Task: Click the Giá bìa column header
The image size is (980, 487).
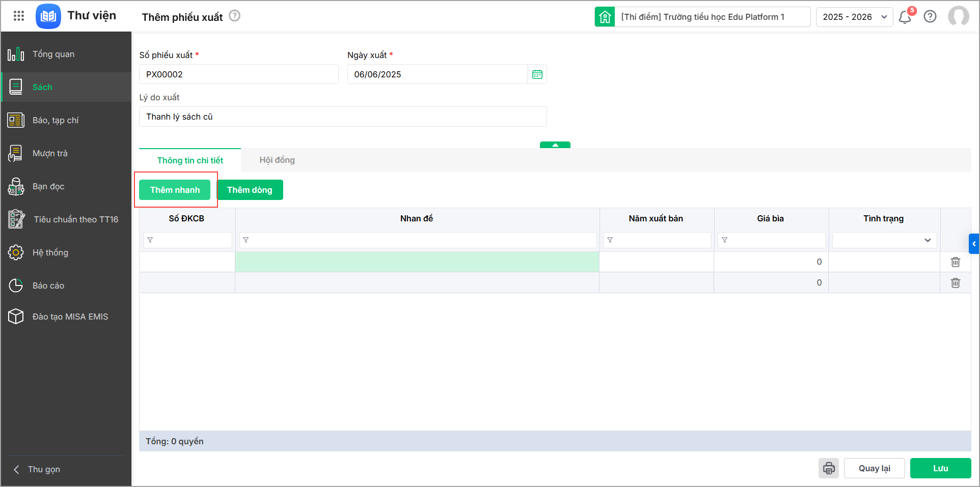Action: (x=771, y=218)
